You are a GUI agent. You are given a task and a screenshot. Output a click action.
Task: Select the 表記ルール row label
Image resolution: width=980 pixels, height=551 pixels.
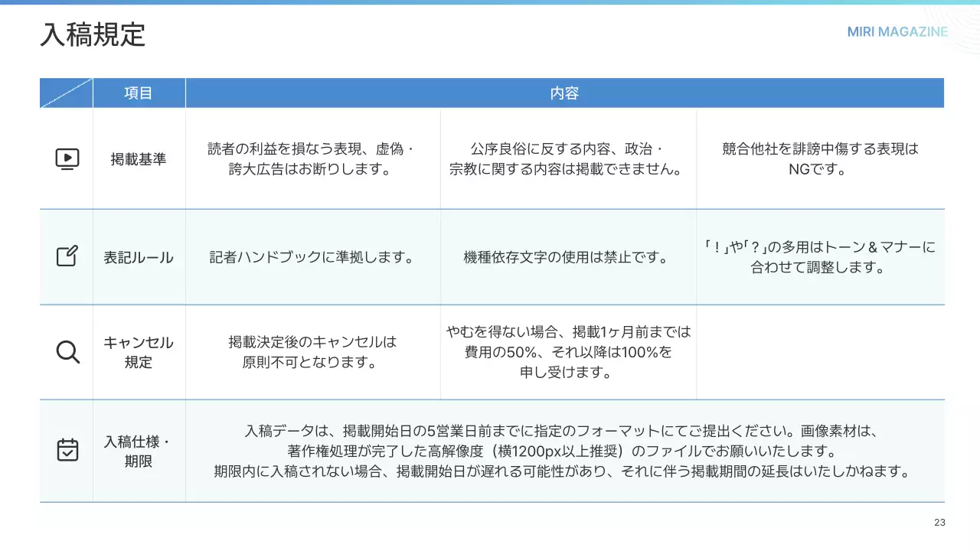(139, 257)
